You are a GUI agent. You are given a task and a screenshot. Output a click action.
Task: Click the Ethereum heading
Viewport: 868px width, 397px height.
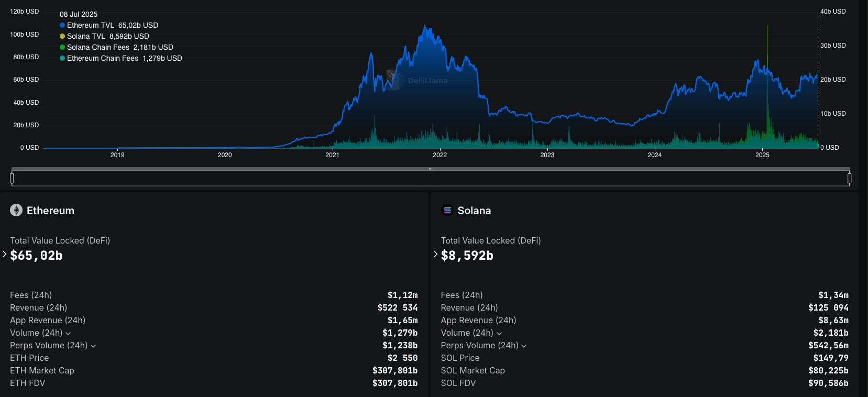pos(50,211)
